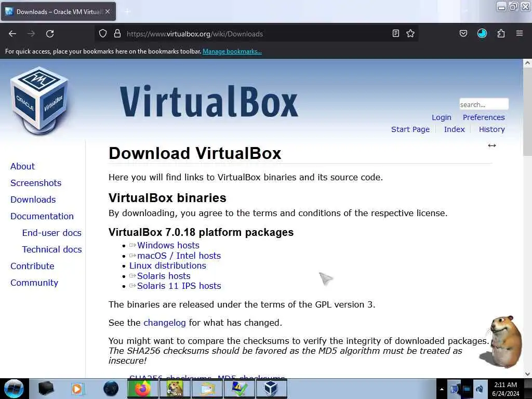Open Documentation in the sidebar

tap(42, 216)
